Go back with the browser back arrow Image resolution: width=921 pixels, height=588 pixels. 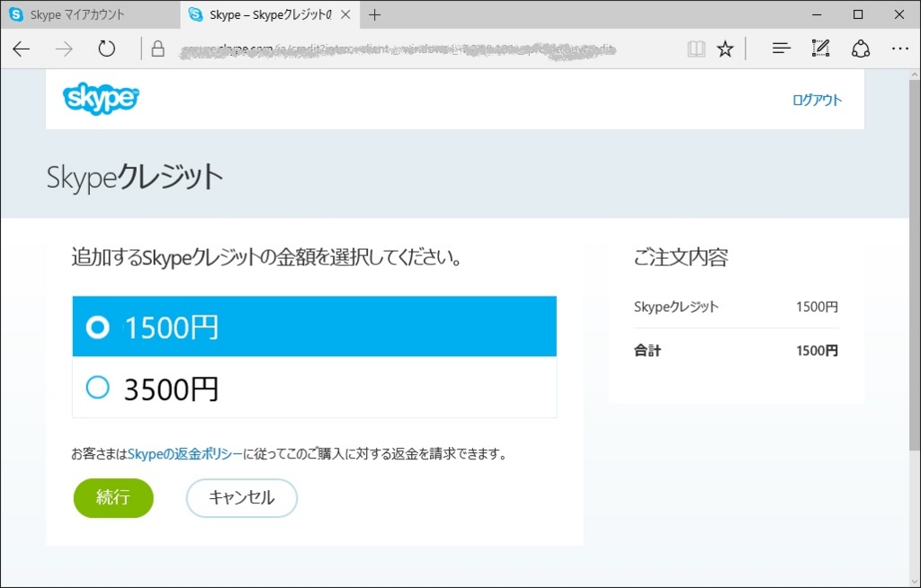22,49
